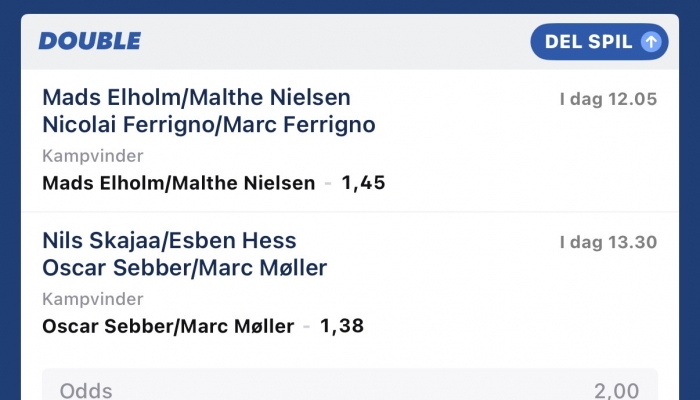Open the Nicolai Ferrigno/Marc Ferrigno team title
This screenshot has width=700, height=400.
pyautogui.click(x=209, y=125)
